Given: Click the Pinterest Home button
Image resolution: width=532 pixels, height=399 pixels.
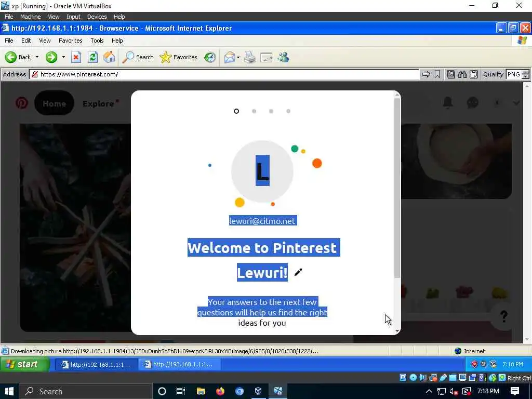Looking at the screenshot, I should (54, 103).
